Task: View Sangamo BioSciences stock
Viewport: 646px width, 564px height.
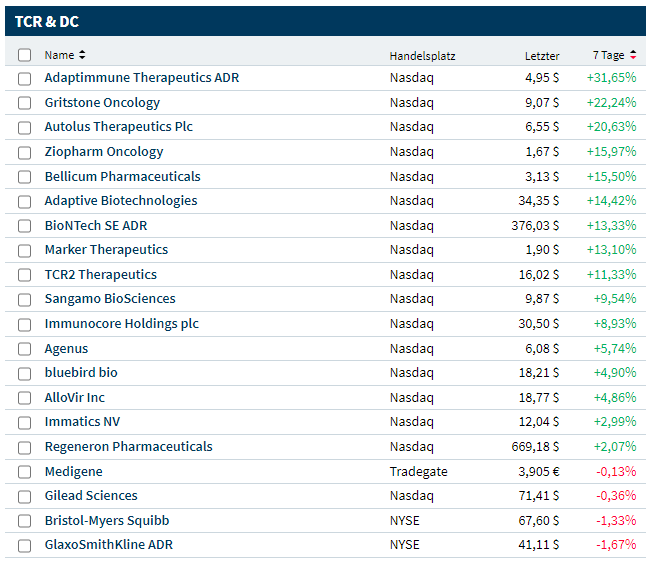Action: pos(110,299)
